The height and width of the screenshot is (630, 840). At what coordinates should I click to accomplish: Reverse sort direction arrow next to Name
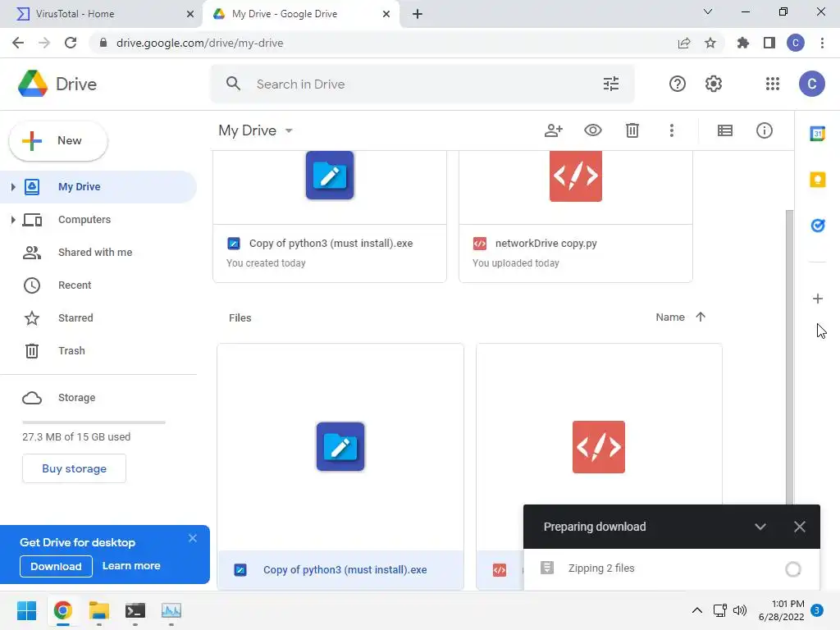pos(701,317)
